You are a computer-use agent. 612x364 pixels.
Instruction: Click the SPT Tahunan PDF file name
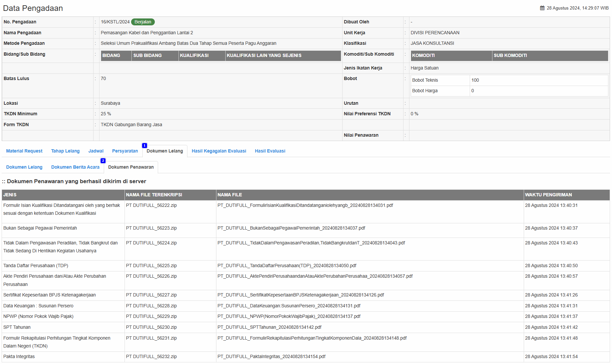point(269,327)
